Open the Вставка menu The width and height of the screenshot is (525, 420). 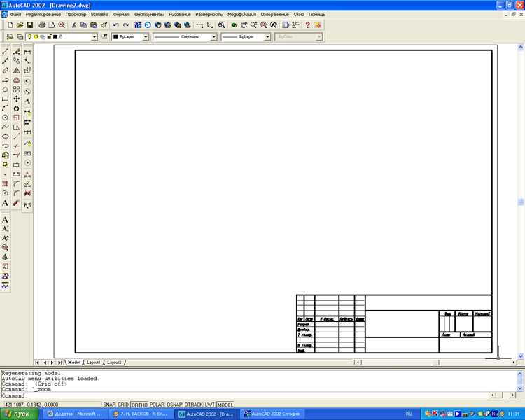pyautogui.click(x=99, y=15)
